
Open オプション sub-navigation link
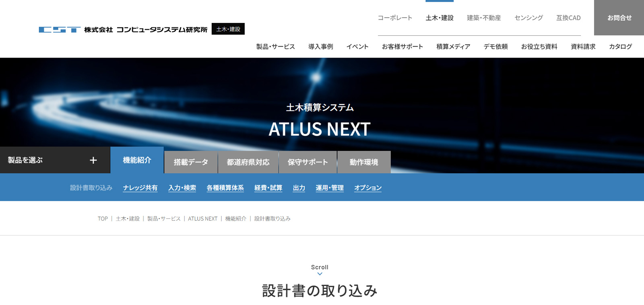click(x=368, y=188)
